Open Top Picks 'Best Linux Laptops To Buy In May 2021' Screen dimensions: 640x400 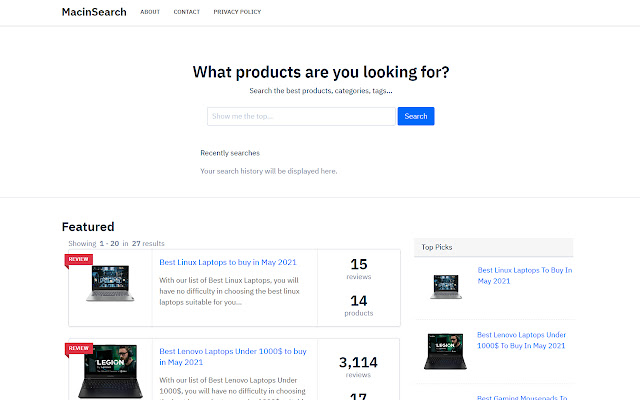524,276
